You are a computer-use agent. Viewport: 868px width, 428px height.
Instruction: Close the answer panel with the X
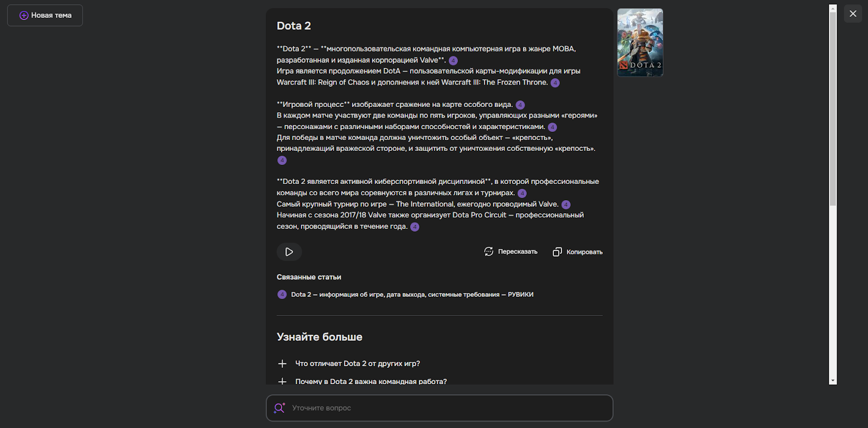(853, 14)
